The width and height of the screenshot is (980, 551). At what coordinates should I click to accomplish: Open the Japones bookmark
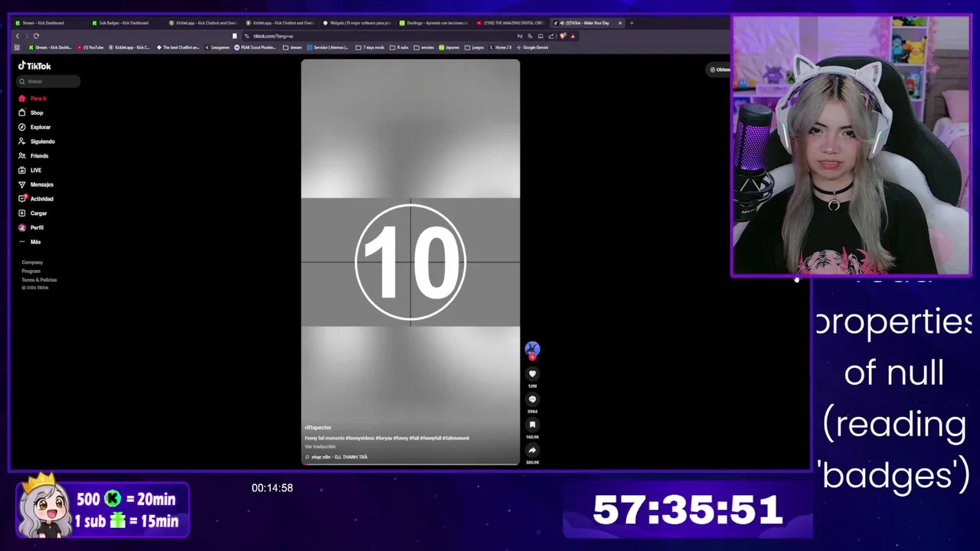449,47
